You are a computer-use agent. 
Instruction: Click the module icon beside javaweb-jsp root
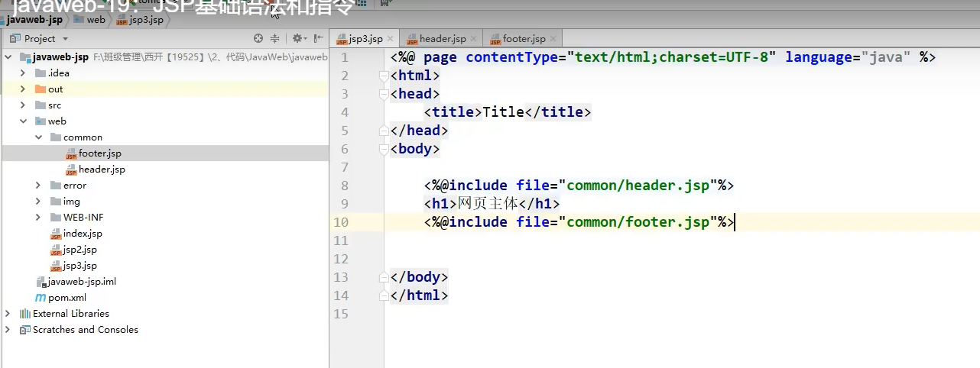coord(24,57)
